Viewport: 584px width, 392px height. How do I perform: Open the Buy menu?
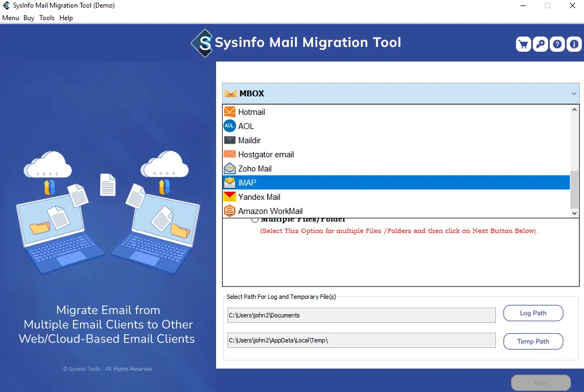[29, 18]
